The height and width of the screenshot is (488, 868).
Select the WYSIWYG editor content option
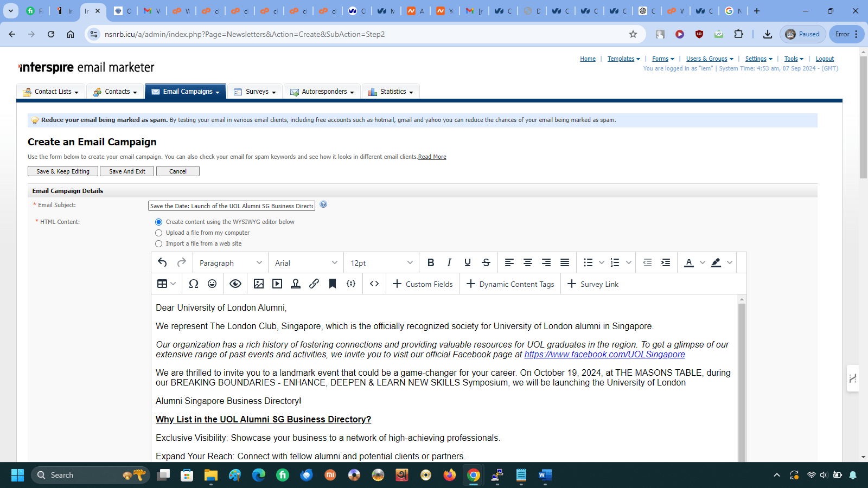tap(159, 222)
